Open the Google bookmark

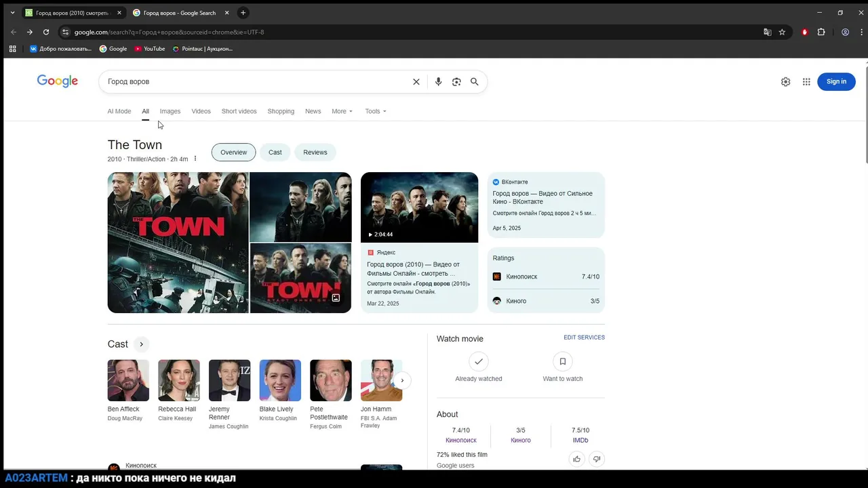(x=113, y=49)
